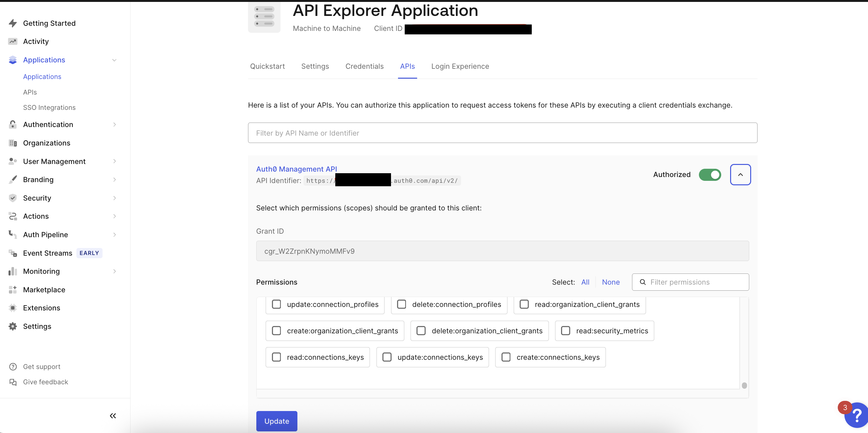The width and height of the screenshot is (868, 433).
Task: Open the APIs sidebar submenu item
Action: pyautogui.click(x=30, y=92)
